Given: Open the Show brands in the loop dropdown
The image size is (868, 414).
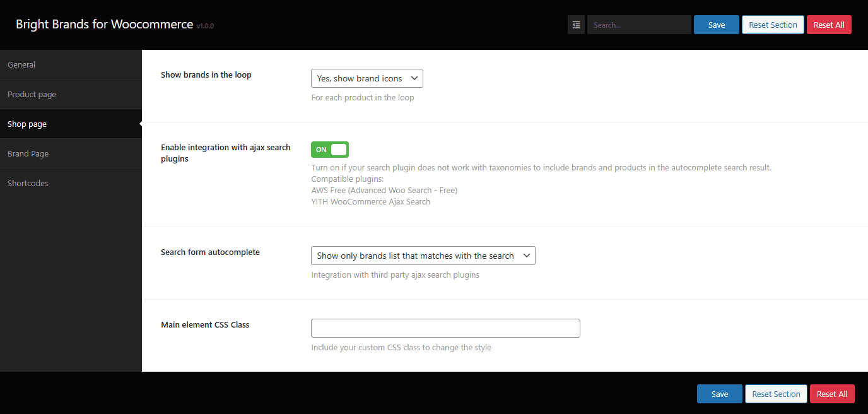Looking at the screenshot, I should [x=367, y=78].
